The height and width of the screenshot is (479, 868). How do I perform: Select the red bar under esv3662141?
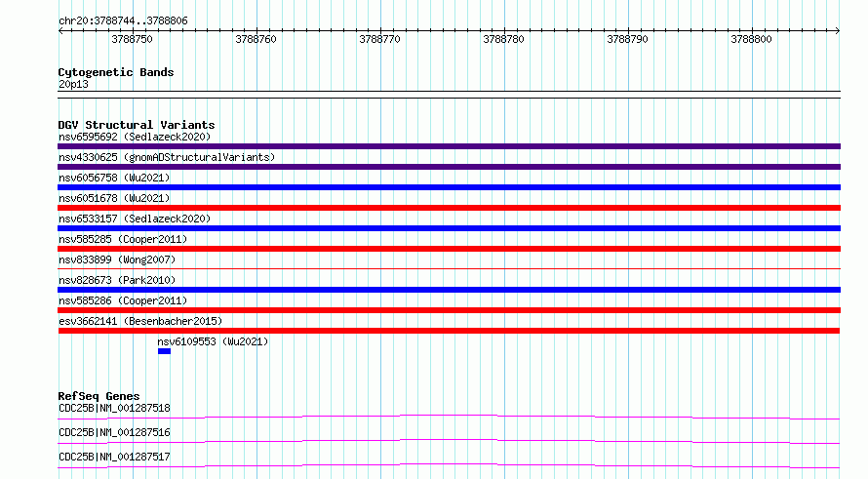coord(449,331)
